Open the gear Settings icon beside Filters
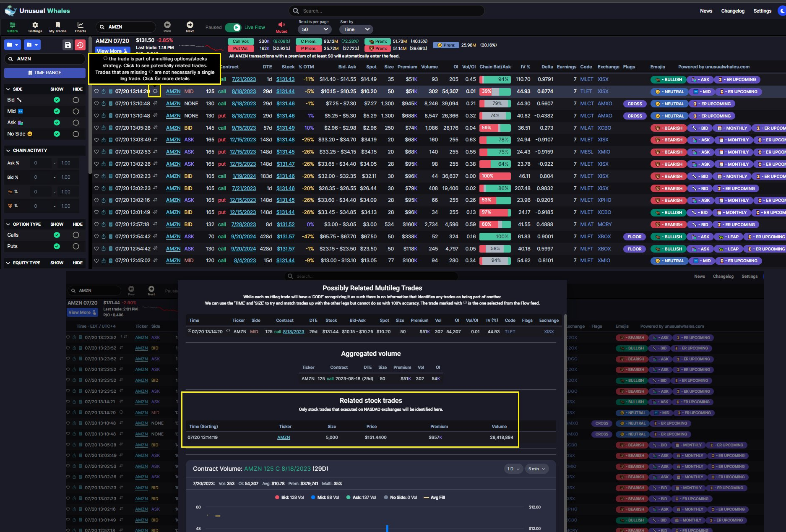This screenshot has height=532, width=786. pos(35,25)
